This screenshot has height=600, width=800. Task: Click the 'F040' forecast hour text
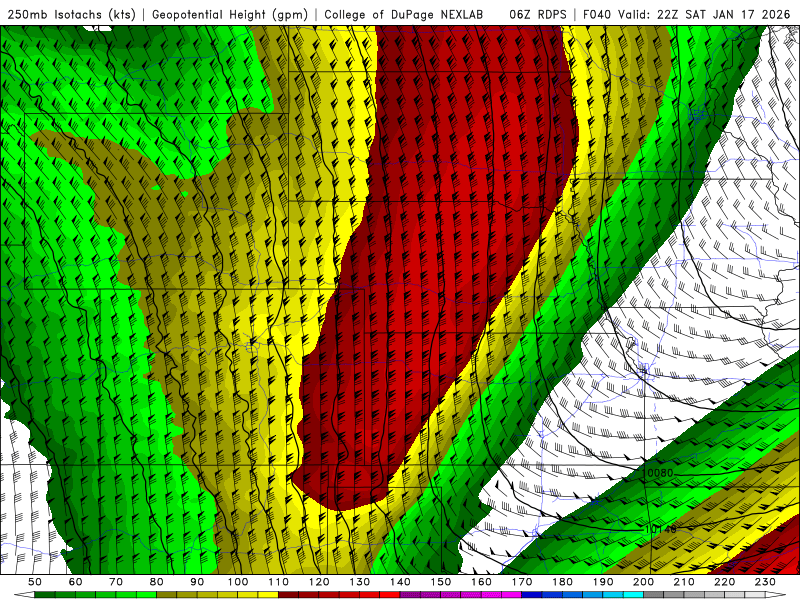coord(596,14)
